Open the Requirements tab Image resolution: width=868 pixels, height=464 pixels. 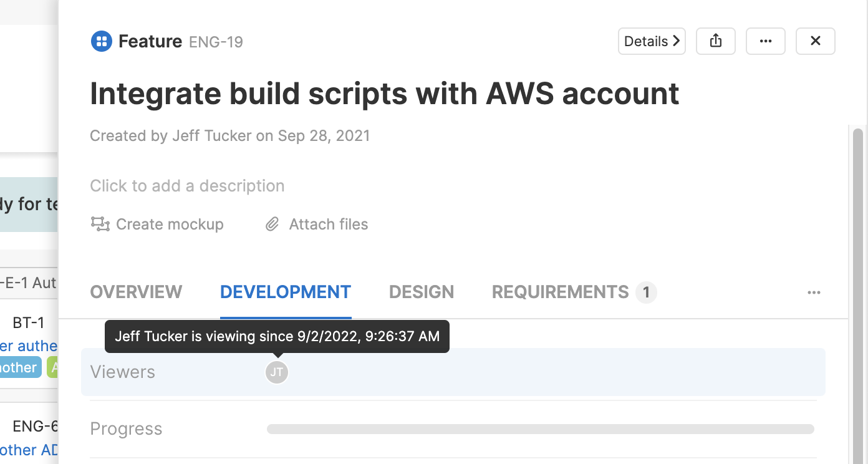(560, 292)
